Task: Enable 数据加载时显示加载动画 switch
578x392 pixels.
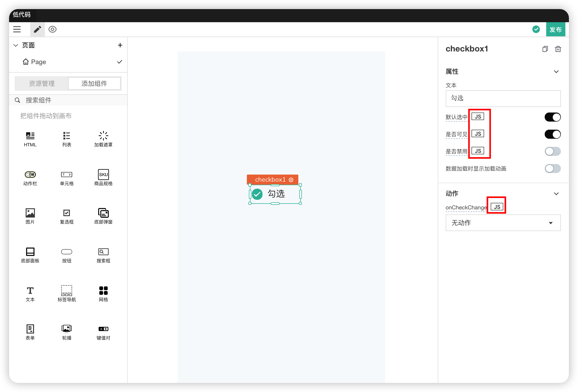Action: click(x=552, y=169)
